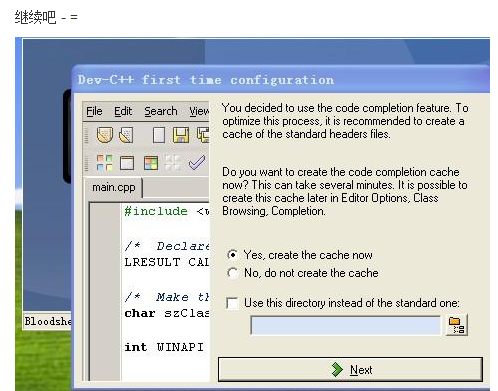Click the colored four-squares compile icon
The width and height of the screenshot is (498, 391).
tap(104, 163)
